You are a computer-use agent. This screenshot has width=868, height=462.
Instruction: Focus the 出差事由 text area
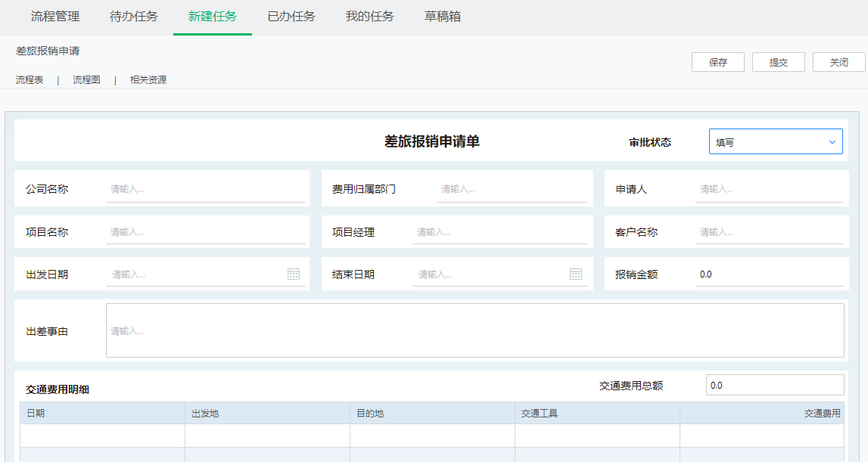[x=474, y=330]
